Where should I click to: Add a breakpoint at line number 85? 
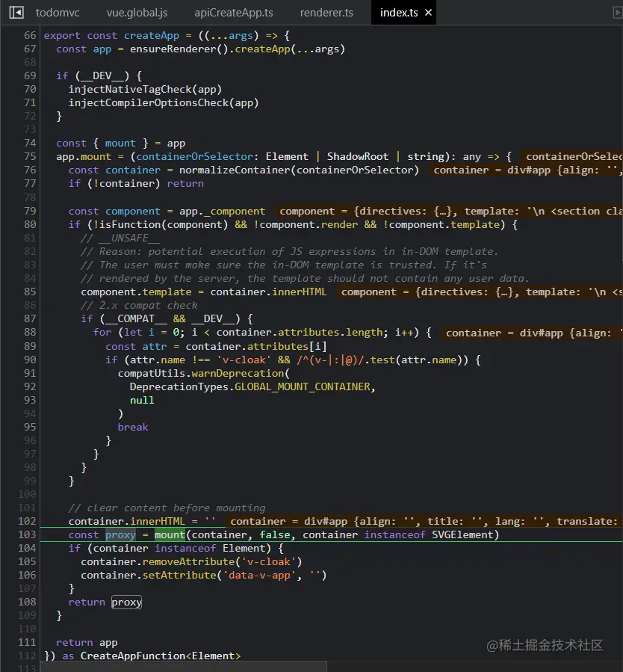pyautogui.click(x=30, y=292)
